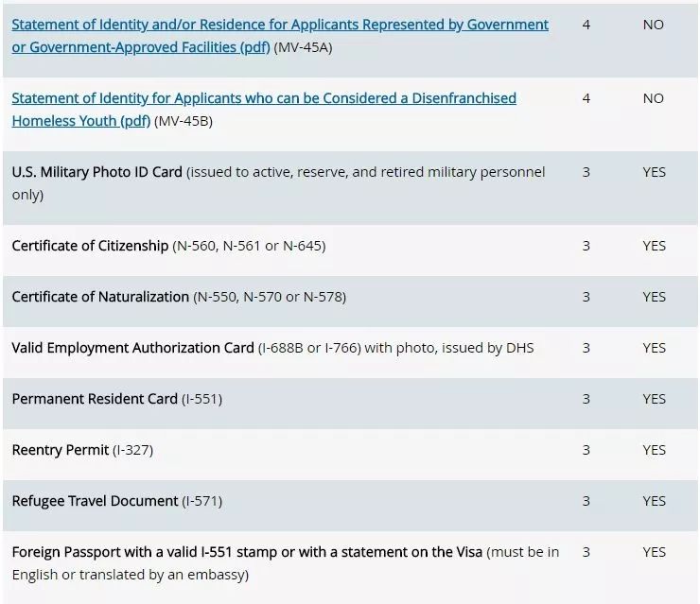
Task: Click the YES value for Refugee Travel Document
Action: 654,501
